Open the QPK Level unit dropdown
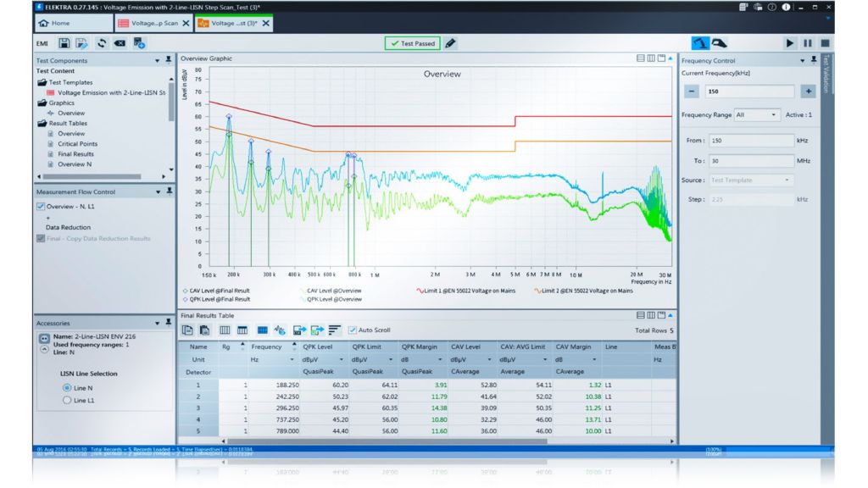 click(340, 360)
